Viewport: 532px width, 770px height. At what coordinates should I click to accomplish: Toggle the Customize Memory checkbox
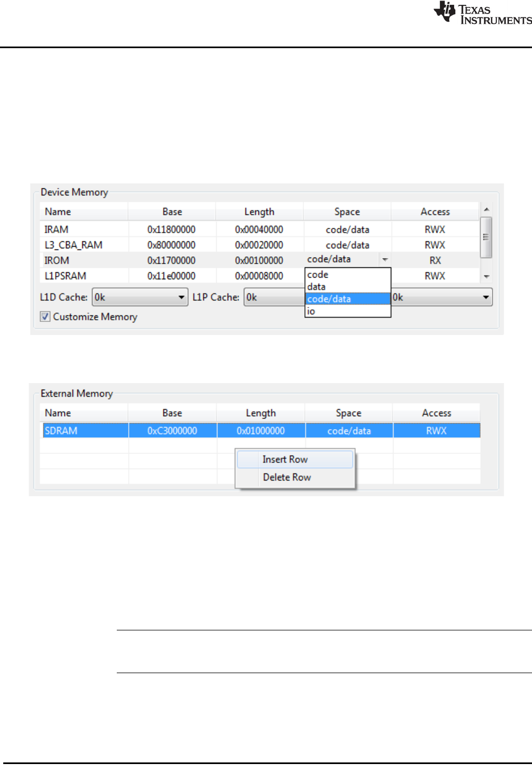point(45,317)
